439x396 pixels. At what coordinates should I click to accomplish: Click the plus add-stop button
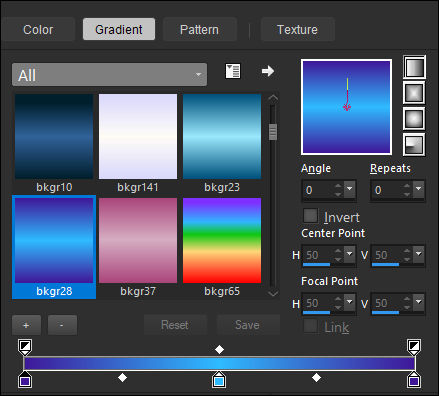[x=26, y=325]
